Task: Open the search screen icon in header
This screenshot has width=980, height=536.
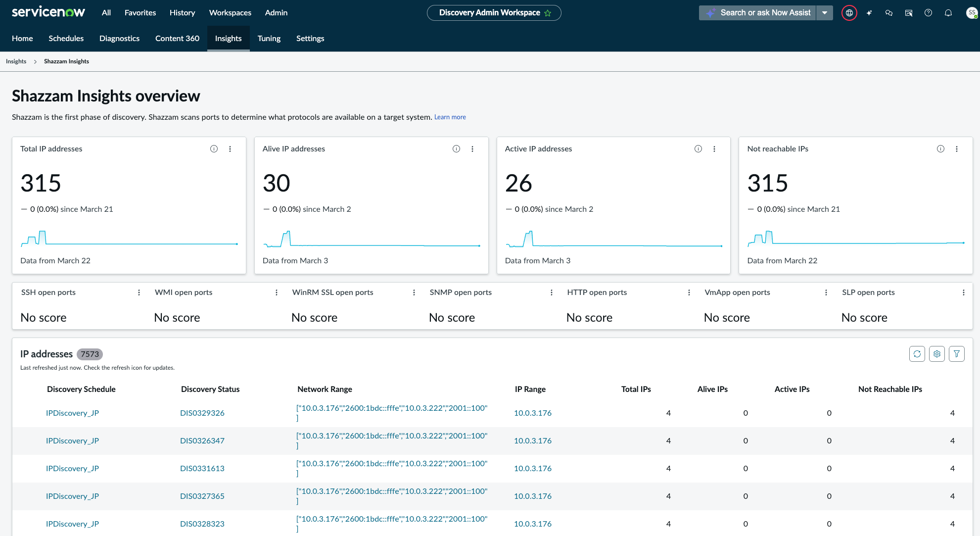Action: coord(909,13)
